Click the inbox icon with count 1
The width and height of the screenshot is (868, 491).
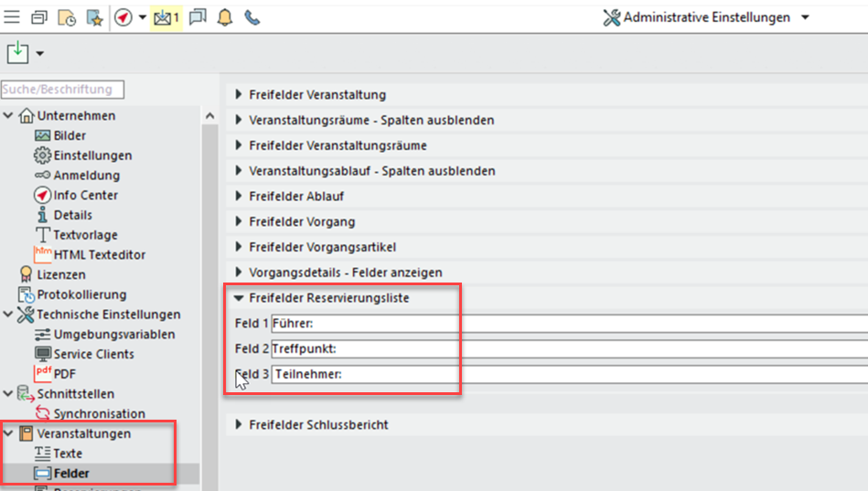pyautogui.click(x=166, y=17)
